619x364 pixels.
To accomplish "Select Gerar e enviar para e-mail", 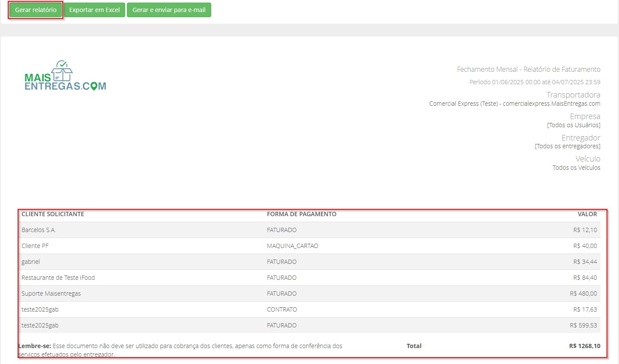I will 169,10.
